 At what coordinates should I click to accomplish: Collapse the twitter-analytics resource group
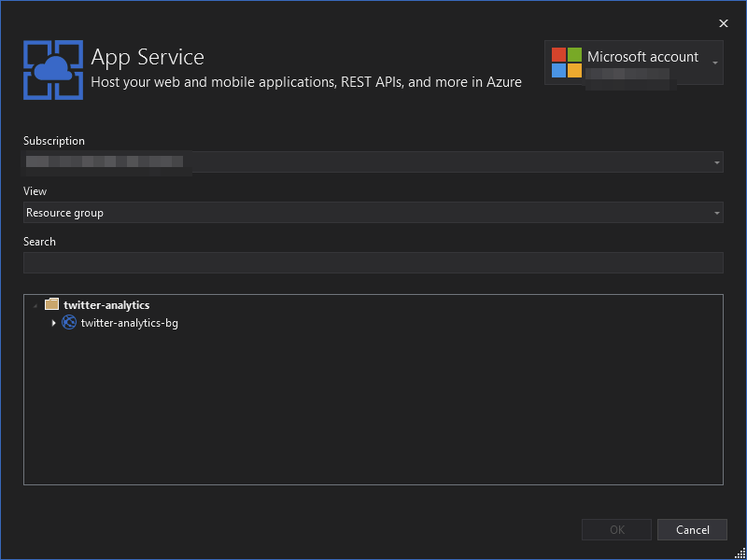coord(35,305)
